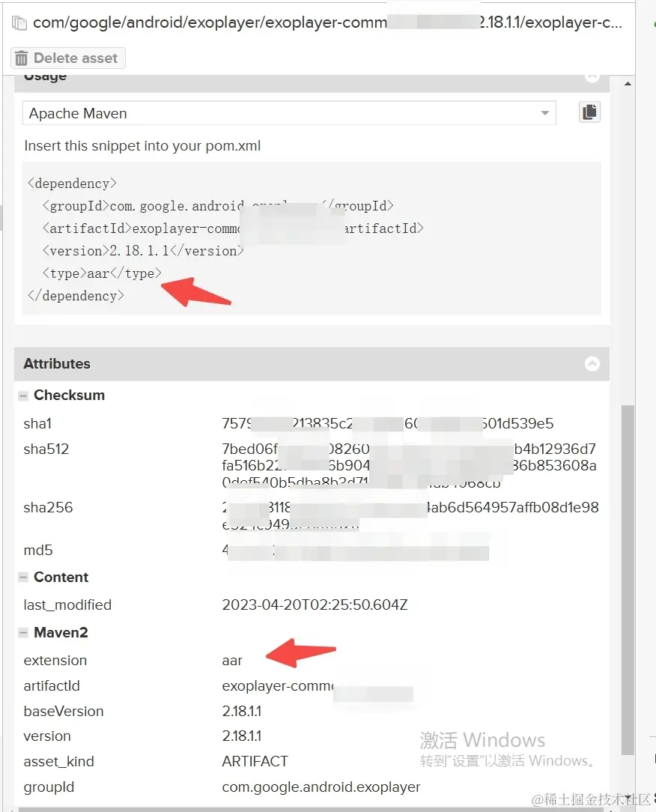Click the closing </dependency> tag line
This screenshot has height=812, width=656.
pos(76,296)
